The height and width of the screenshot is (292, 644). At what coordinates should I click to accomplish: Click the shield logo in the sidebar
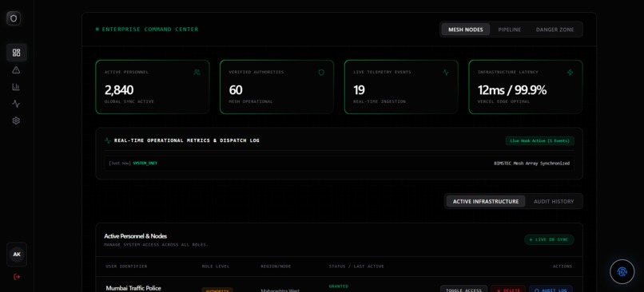(x=14, y=18)
